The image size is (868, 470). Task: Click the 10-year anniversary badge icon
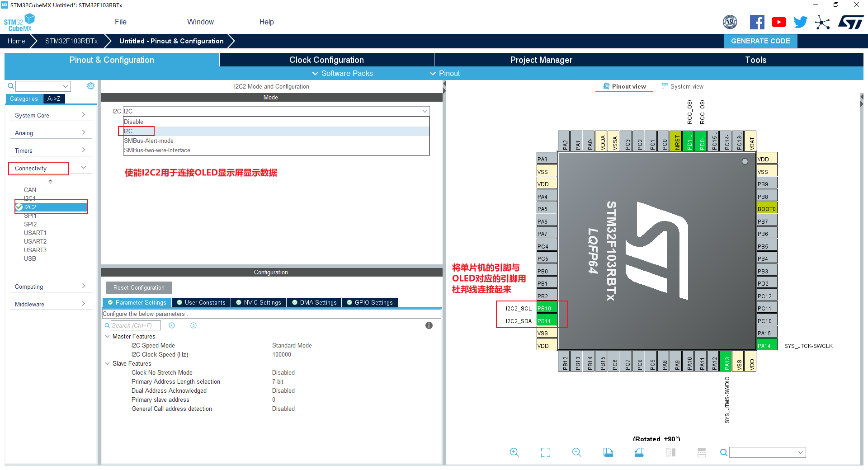730,22
